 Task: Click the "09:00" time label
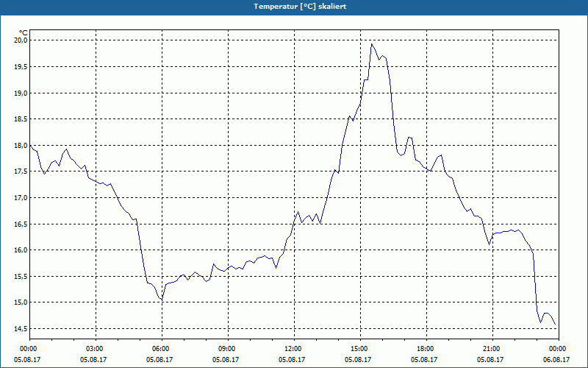coord(228,349)
